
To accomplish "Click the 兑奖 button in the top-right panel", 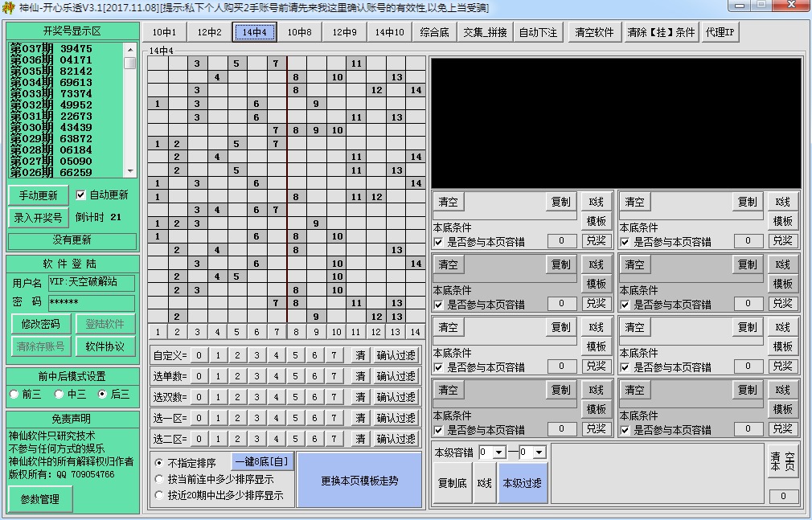I will pyautogui.click(x=783, y=241).
